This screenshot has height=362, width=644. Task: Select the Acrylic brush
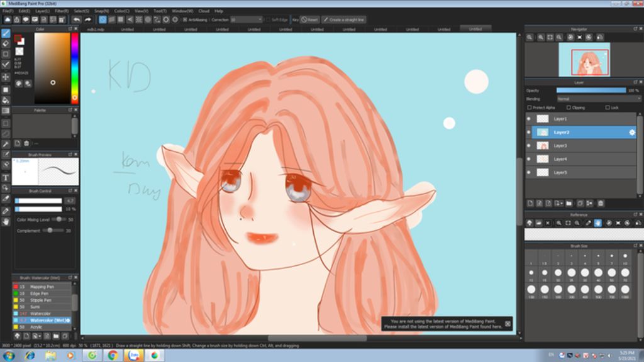[42, 327]
